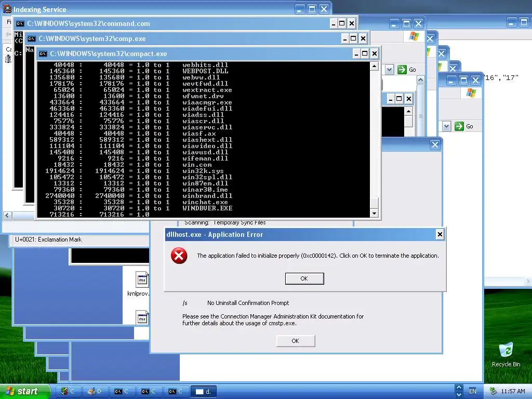Click the compact.exe scrollbar down arrow

pyautogui.click(x=374, y=214)
